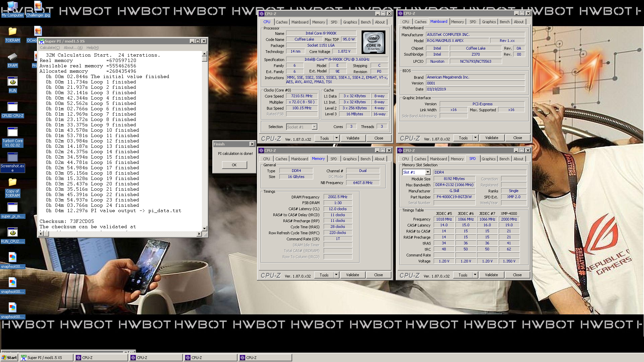Click Super PI window title icon
Screen dimensions: 644x362
[x=41, y=41]
